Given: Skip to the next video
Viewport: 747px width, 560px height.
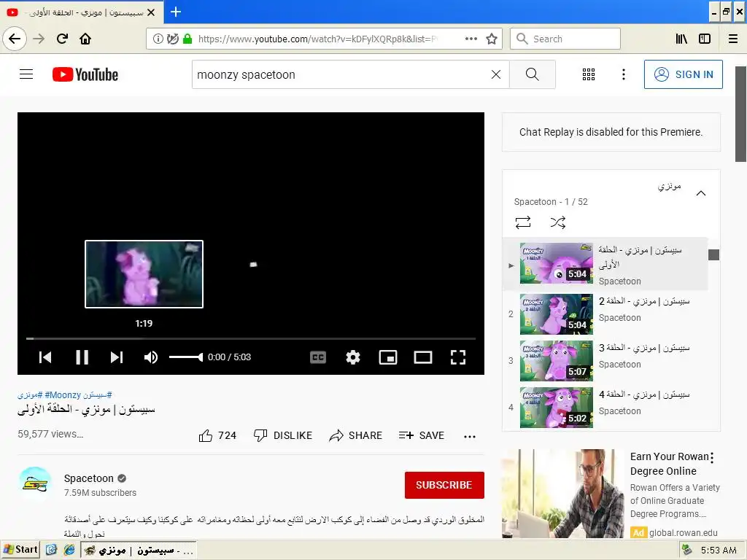Looking at the screenshot, I should pos(117,357).
